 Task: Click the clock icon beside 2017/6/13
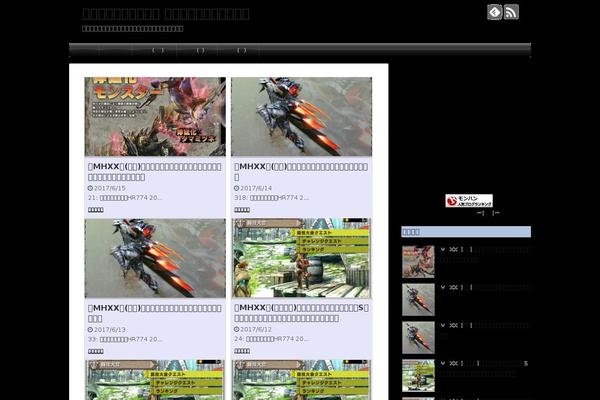pyautogui.click(x=90, y=330)
